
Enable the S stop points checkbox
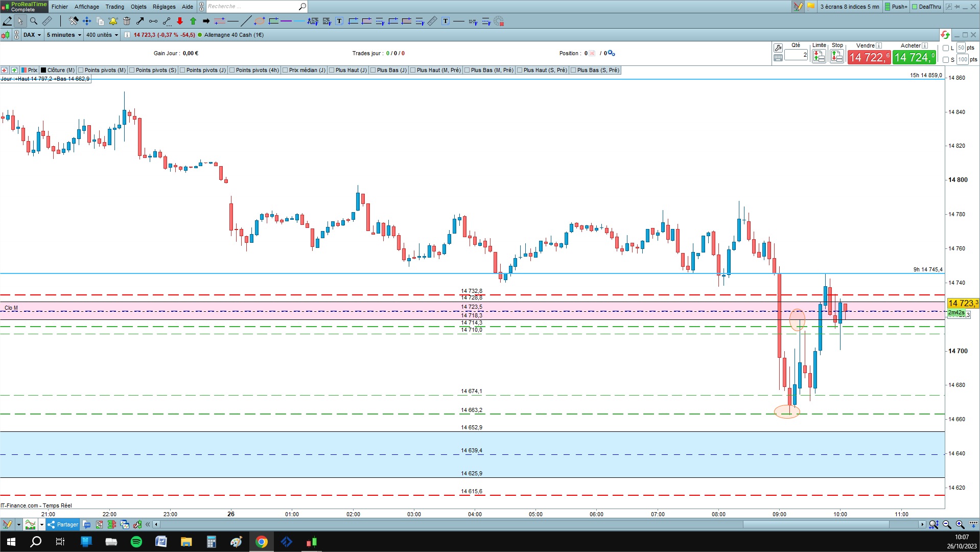click(946, 60)
